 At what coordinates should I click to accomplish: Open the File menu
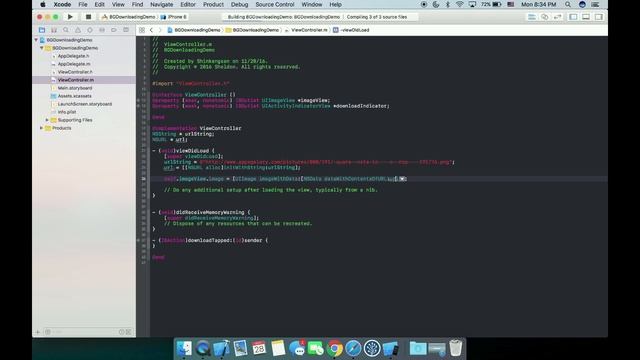coord(83,4)
